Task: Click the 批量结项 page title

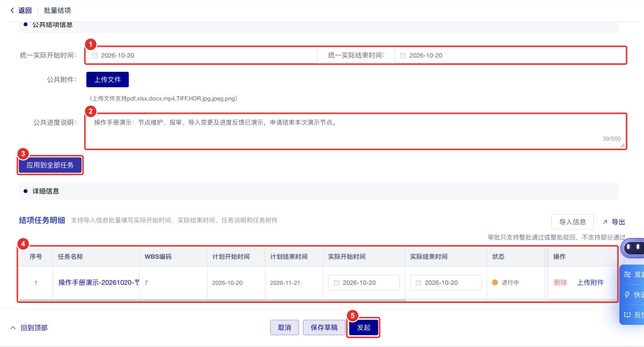Action: click(57, 10)
